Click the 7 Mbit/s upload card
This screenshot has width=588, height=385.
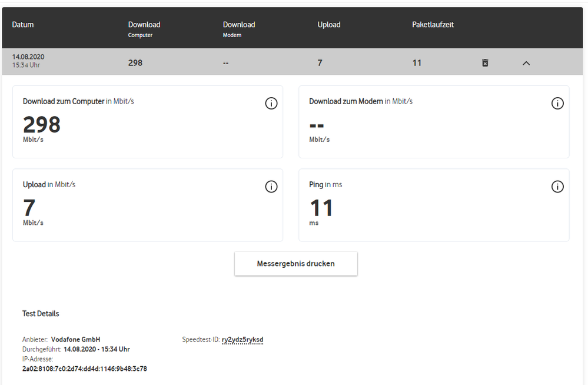tap(147, 205)
